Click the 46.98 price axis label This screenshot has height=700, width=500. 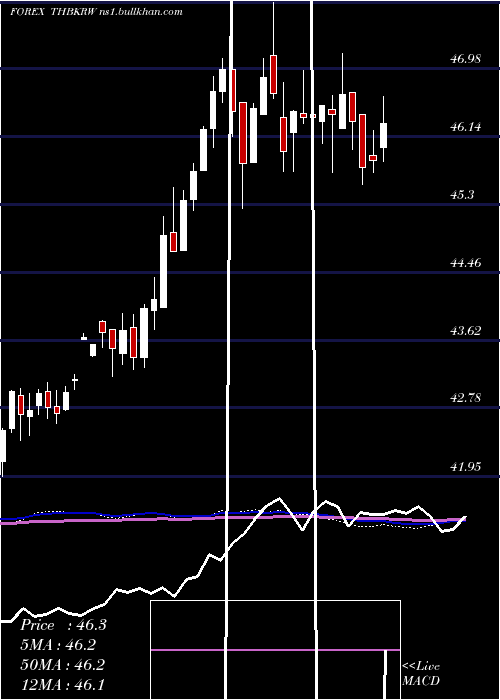(x=466, y=58)
